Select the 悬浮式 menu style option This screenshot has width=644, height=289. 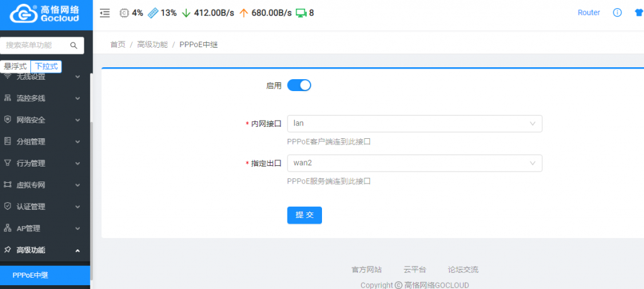(15, 66)
